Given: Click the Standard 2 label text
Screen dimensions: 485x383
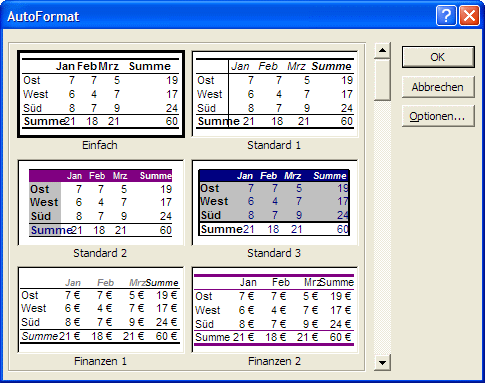Looking at the screenshot, I should [x=100, y=253].
